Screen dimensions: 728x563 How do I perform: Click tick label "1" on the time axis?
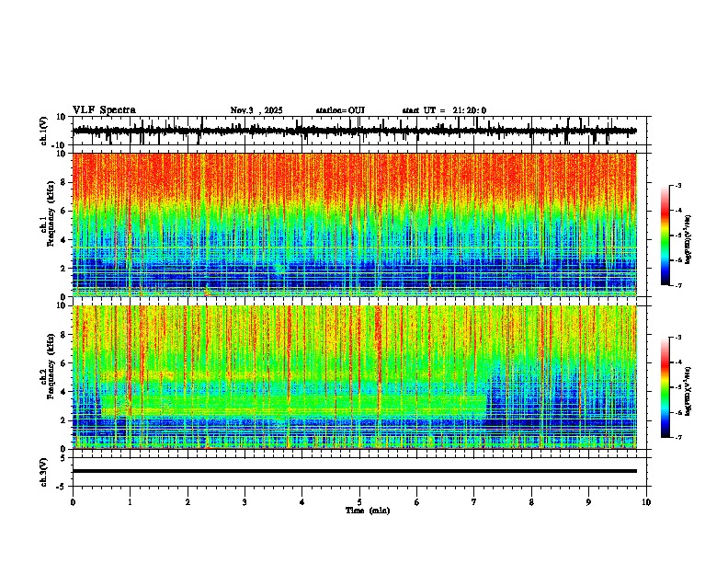pos(130,502)
